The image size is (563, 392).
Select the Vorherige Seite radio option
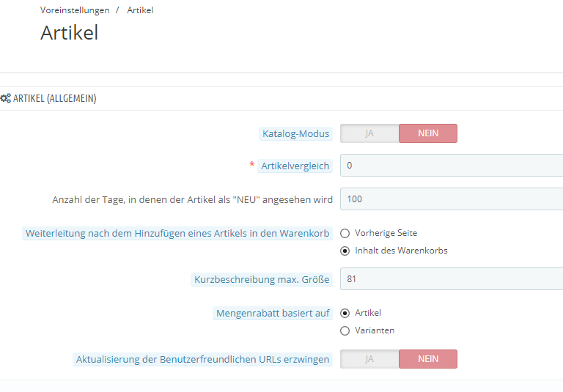click(345, 233)
